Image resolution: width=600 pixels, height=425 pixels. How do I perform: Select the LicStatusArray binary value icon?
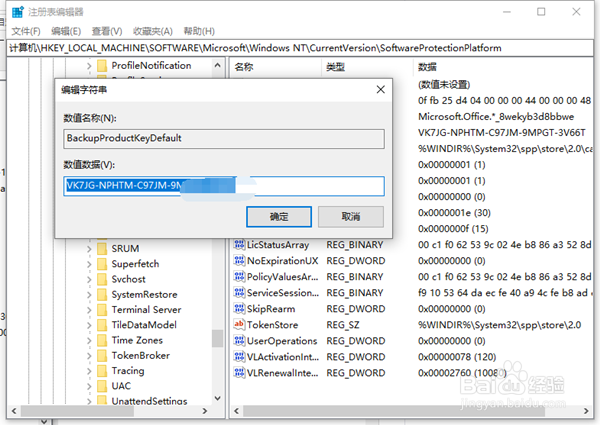point(239,244)
